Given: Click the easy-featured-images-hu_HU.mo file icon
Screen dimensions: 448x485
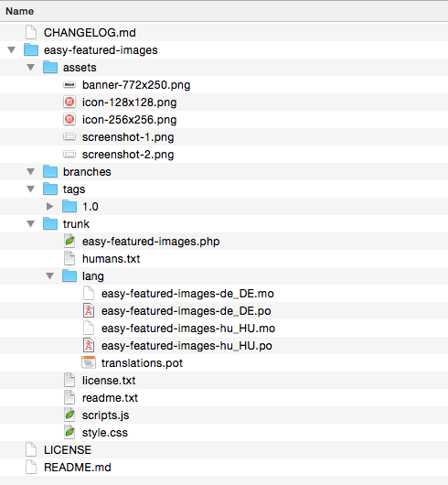Looking at the screenshot, I should (x=89, y=328).
